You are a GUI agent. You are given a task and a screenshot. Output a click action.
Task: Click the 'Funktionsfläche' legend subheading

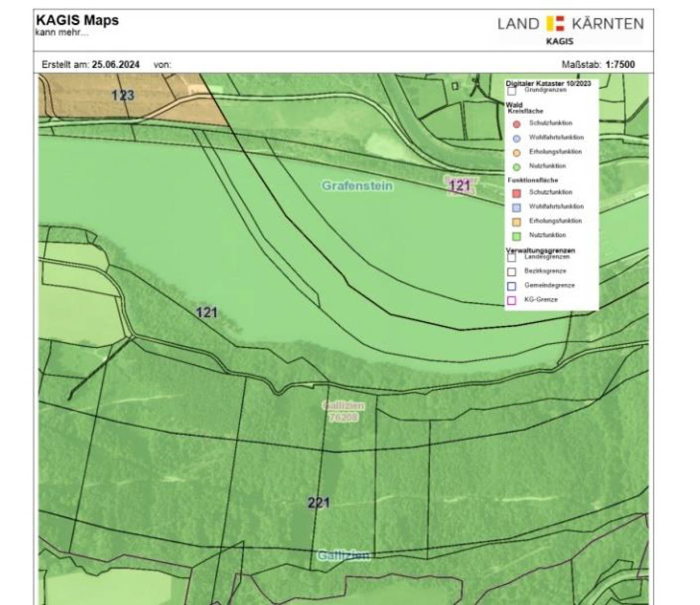point(533,180)
